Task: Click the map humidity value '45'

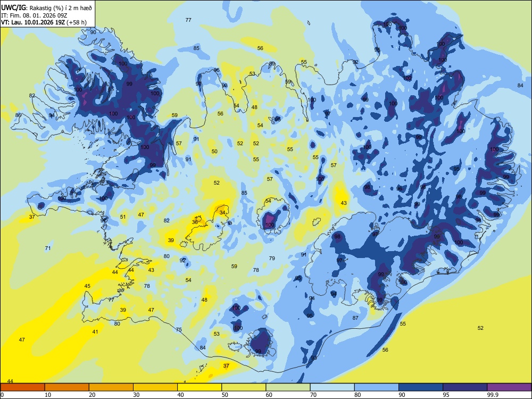Action: coord(87,286)
